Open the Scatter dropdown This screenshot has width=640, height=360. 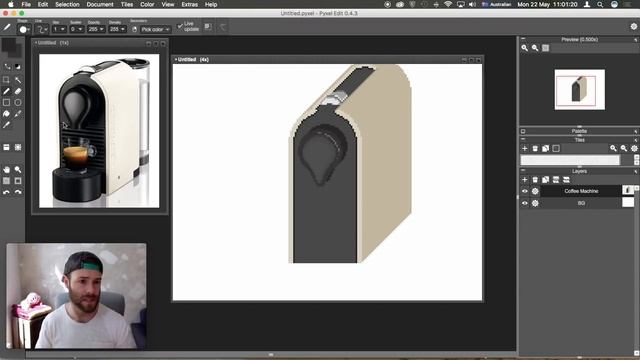76,29
